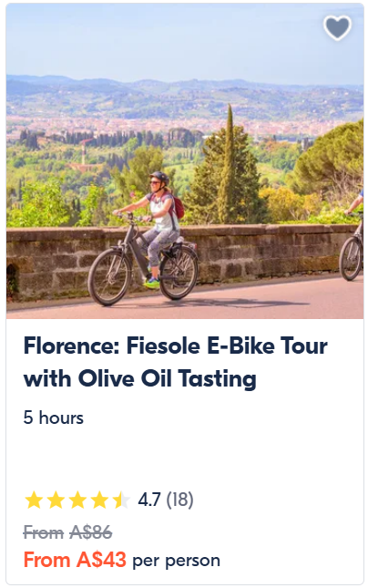Open the (18) reviews count
The height and width of the screenshot is (588, 368).
[x=179, y=500]
